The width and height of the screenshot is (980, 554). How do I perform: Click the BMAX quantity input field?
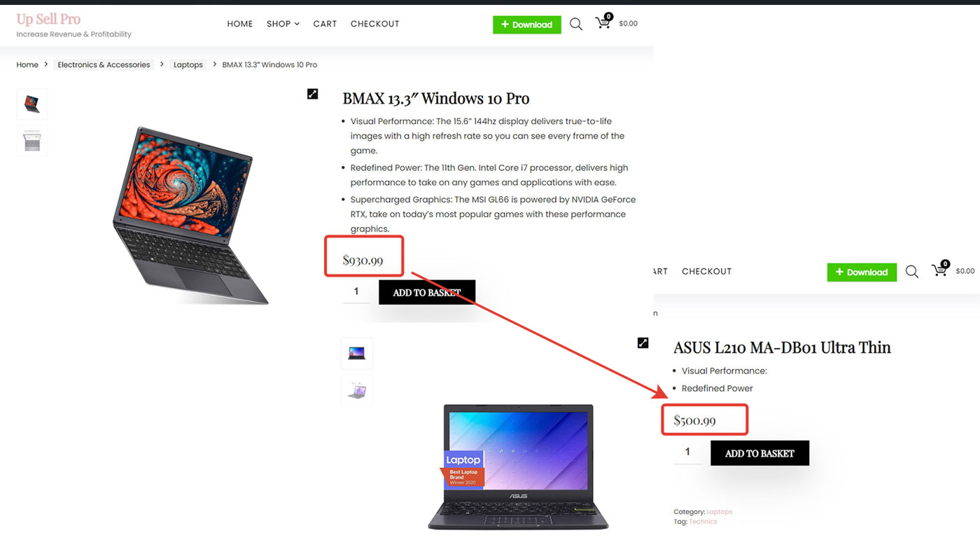tap(356, 292)
